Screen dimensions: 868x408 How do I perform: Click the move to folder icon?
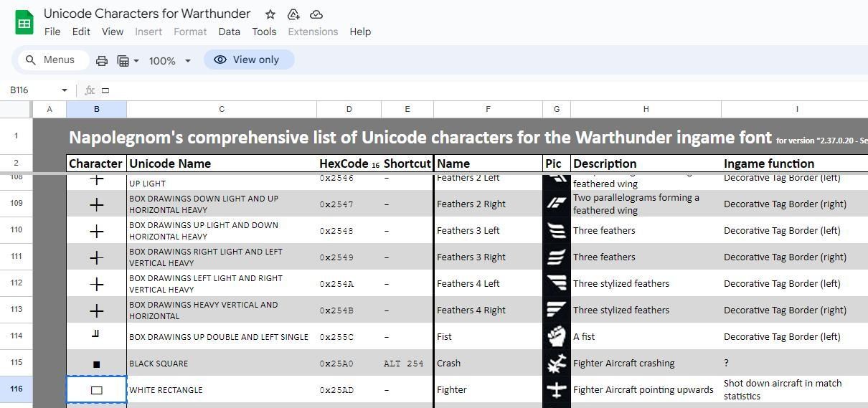pos(293,14)
